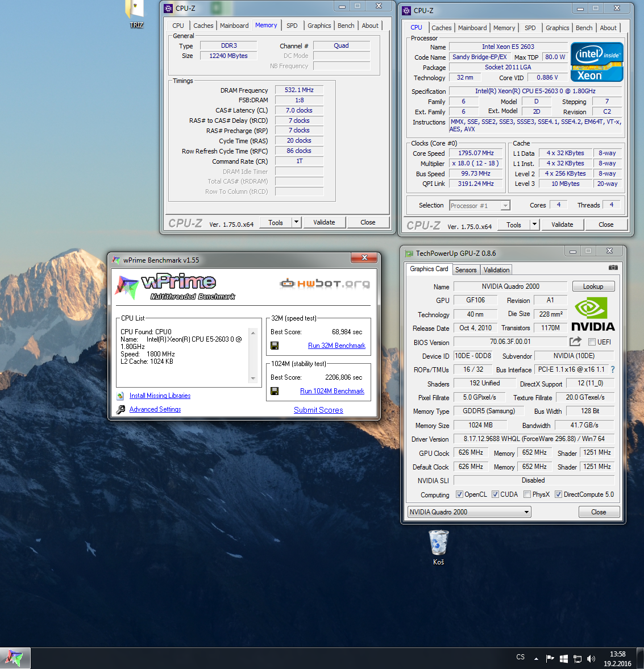Click the Install Missing Libraries page icon
The height and width of the screenshot is (669, 644).
[121, 396]
